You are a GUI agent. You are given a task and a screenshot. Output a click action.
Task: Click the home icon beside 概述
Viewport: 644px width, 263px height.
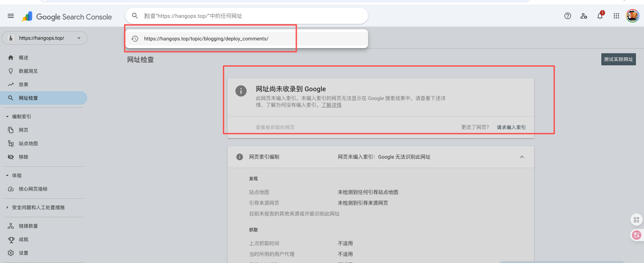(x=11, y=58)
